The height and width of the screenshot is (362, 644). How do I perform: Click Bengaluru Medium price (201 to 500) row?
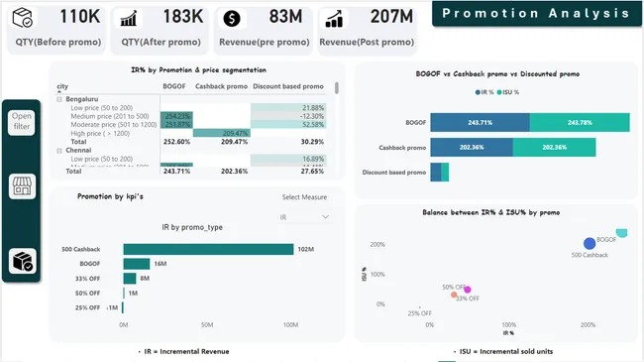[110, 116]
